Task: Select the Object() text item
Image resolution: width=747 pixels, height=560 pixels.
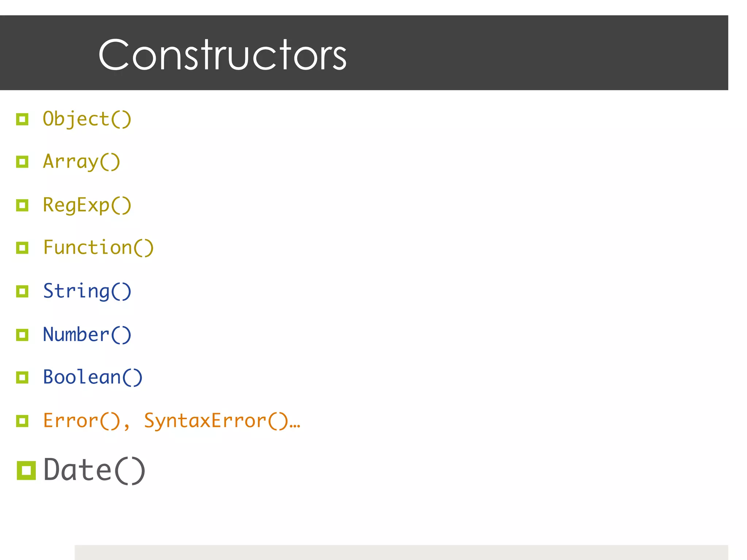Action: pos(87,119)
